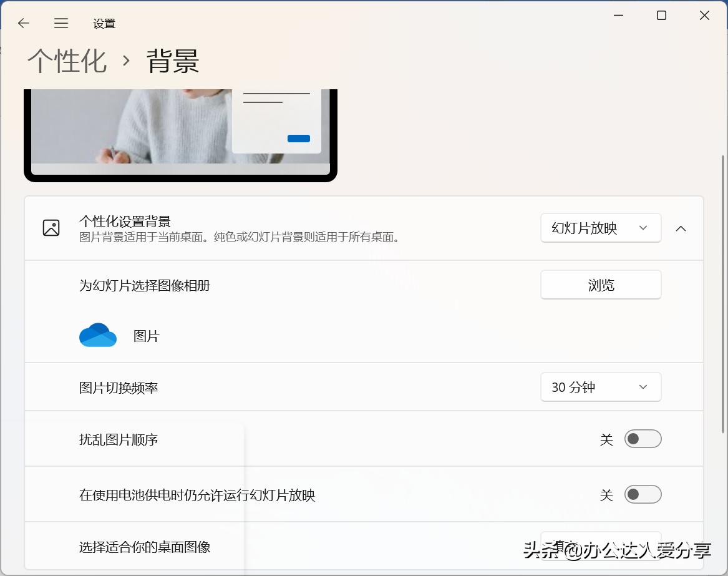Image resolution: width=728 pixels, height=576 pixels.
Task: Click the dropdown arrow on the 30 分钟 box
Action: (x=643, y=387)
